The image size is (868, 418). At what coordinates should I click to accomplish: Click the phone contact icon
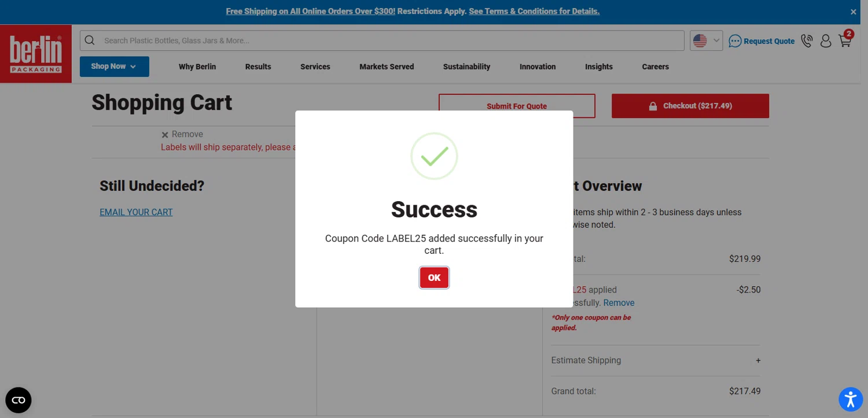coord(807,40)
